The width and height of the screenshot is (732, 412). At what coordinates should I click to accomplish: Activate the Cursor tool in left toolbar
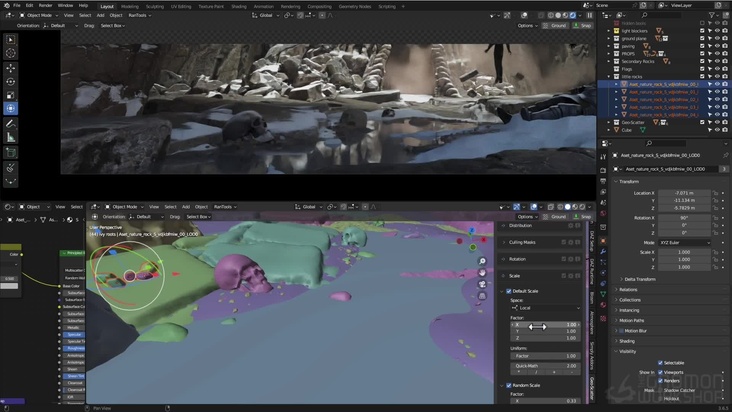(11, 53)
